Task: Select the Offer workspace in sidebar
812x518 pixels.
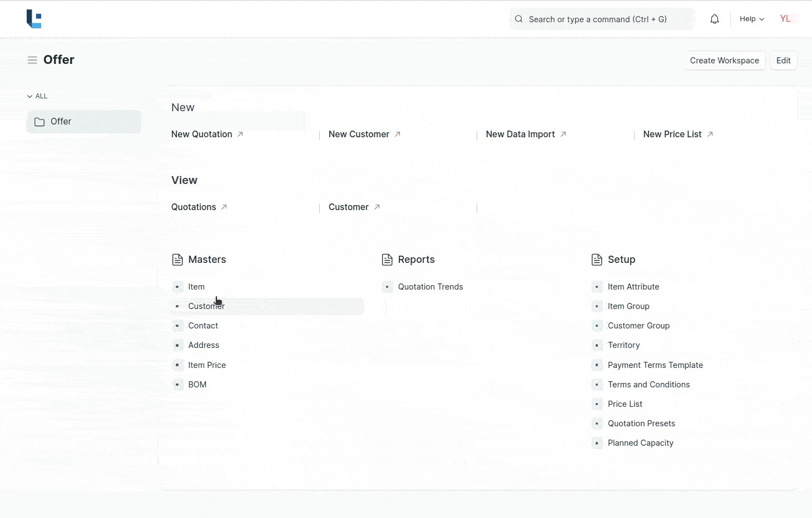Action: [83, 122]
